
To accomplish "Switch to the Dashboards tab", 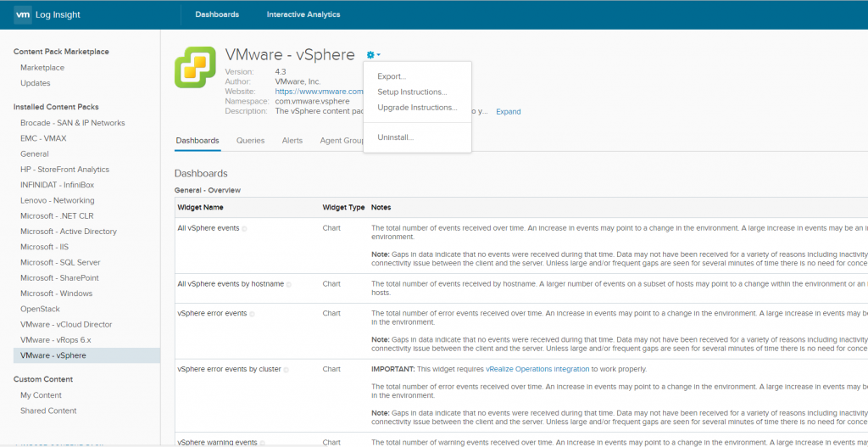I will click(x=198, y=141).
